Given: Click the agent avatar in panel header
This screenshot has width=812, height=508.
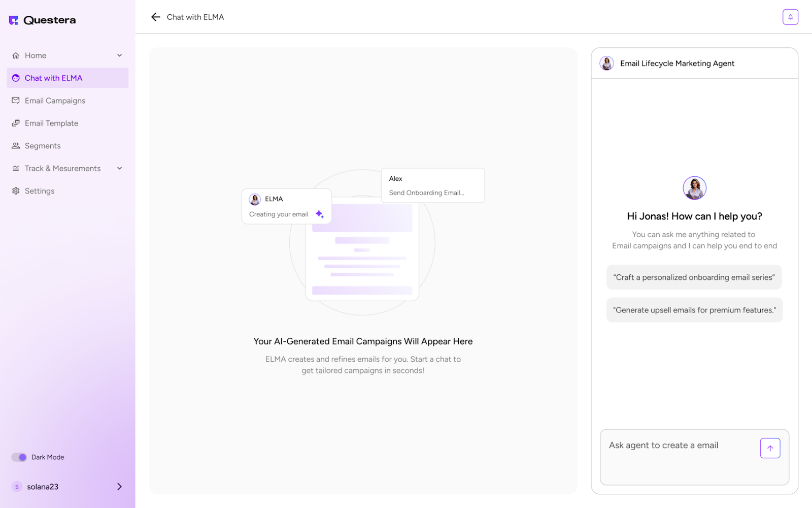Looking at the screenshot, I should click(x=606, y=63).
